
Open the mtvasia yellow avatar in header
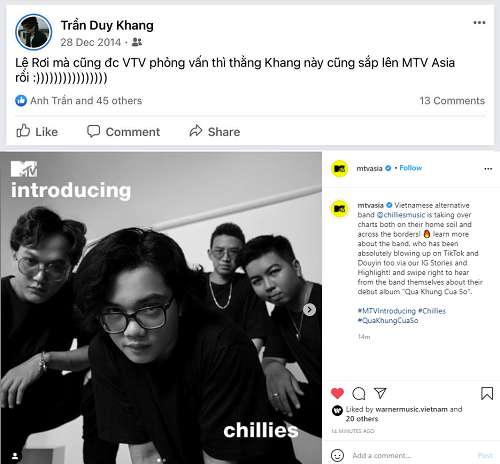[339, 169]
